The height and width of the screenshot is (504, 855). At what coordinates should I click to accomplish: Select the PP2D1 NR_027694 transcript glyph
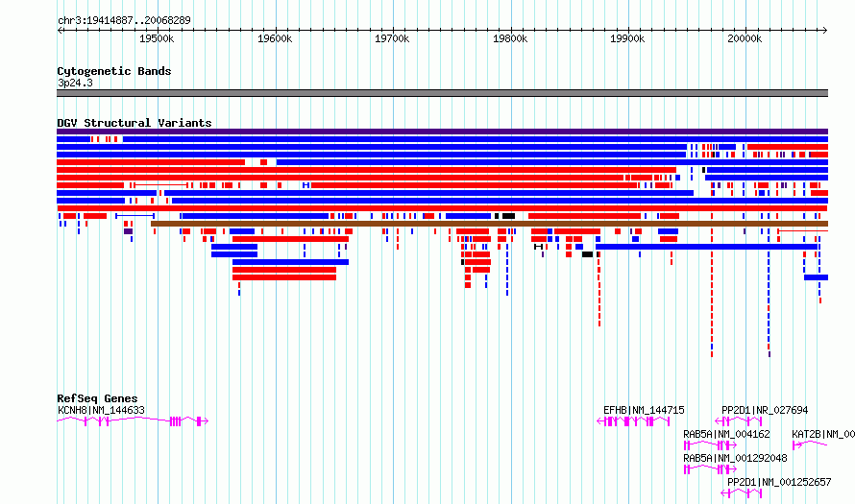pos(739,421)
